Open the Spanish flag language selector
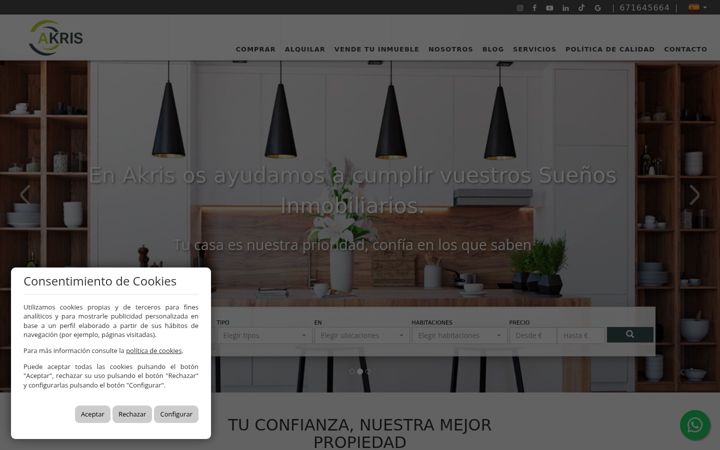 (x=697, y=7)
